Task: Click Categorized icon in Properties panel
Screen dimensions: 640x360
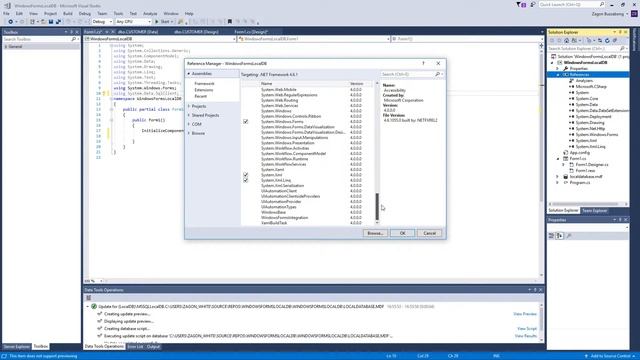Action: (x=551, y=236)
